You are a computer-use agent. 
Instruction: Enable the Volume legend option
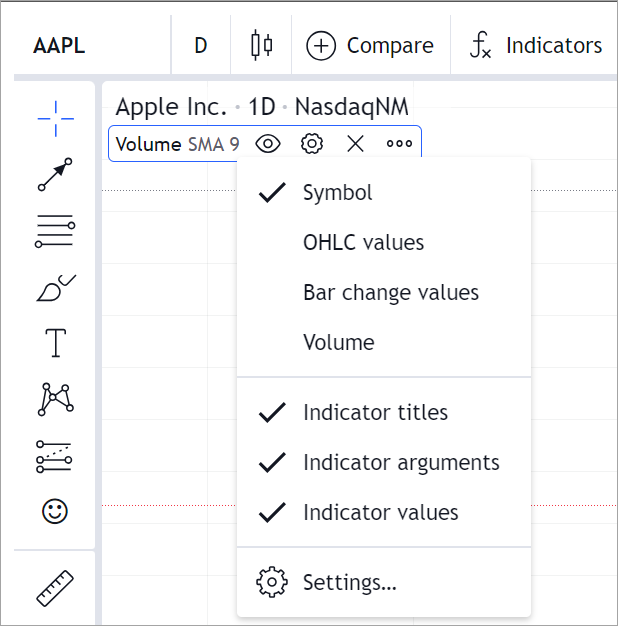click(384, 342)
